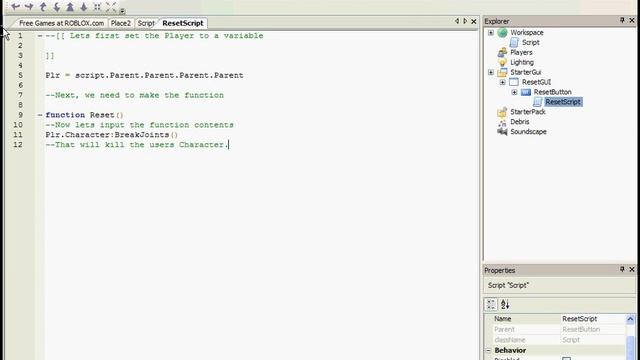This screenshot has width=640, height=360.
Task: Click the ResetScript icon in Explorer
Action: [538, 102]
